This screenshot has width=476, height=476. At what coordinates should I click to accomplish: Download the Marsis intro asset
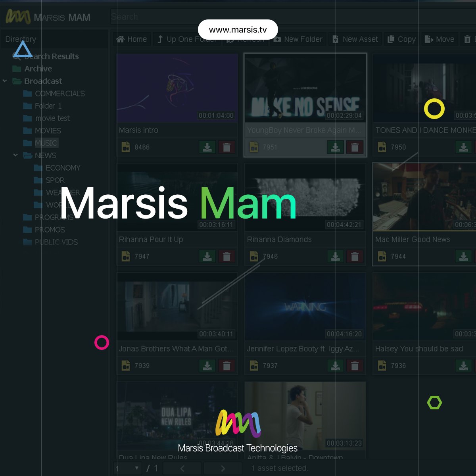(207, 147)
